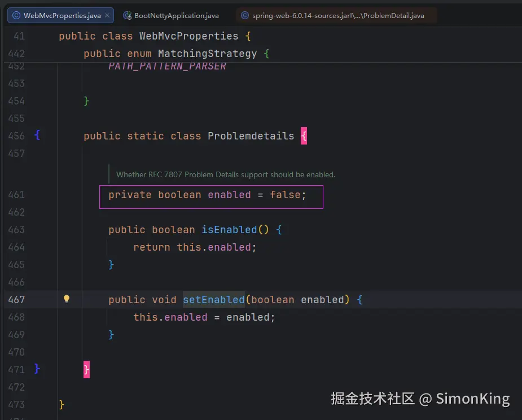Screen dimensions: 522x420
Task: Click the false value on line 461
Action: pos(285,195)
